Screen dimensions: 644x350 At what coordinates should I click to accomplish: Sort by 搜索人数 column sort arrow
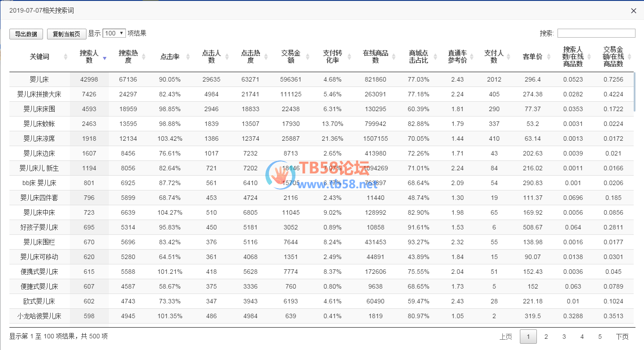tap(104, 57)
